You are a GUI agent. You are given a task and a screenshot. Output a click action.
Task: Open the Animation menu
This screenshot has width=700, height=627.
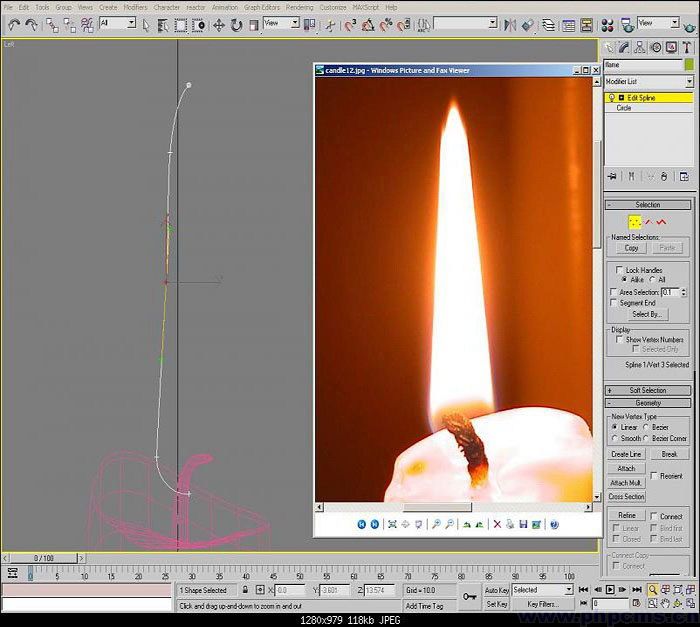click(x=225, y=8)
